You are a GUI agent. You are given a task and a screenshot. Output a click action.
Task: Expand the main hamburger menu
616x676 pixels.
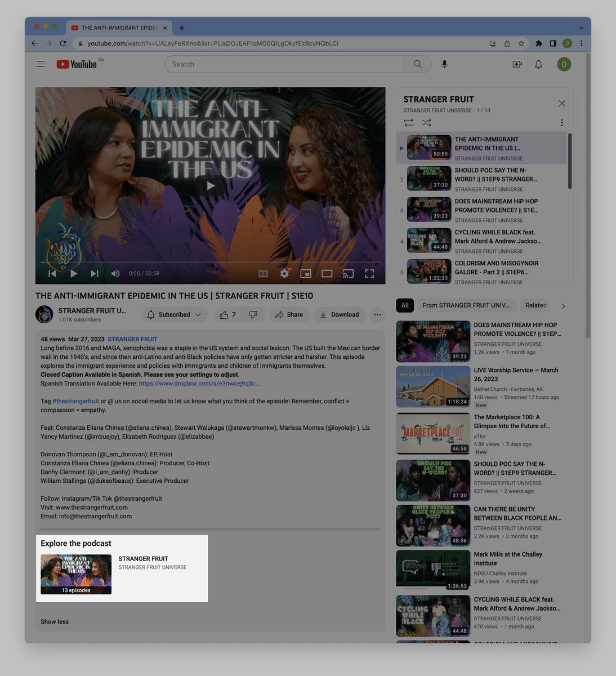41,64
